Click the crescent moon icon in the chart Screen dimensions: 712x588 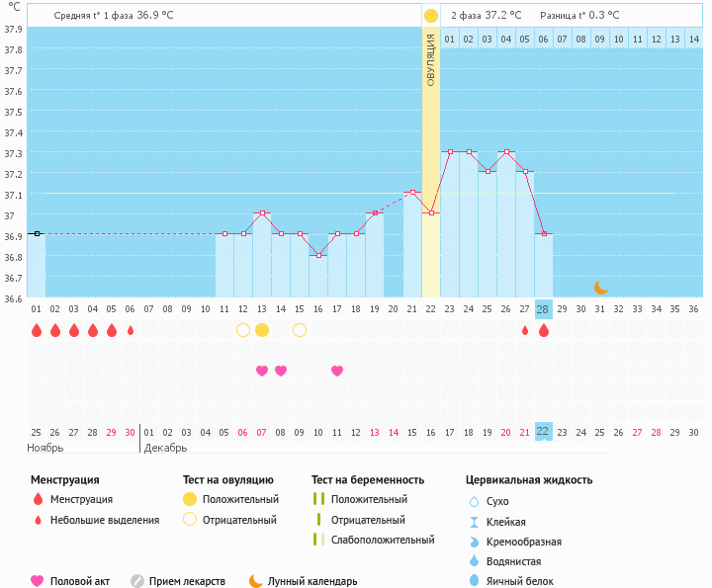pyautogui.click(x=600, y=288)
